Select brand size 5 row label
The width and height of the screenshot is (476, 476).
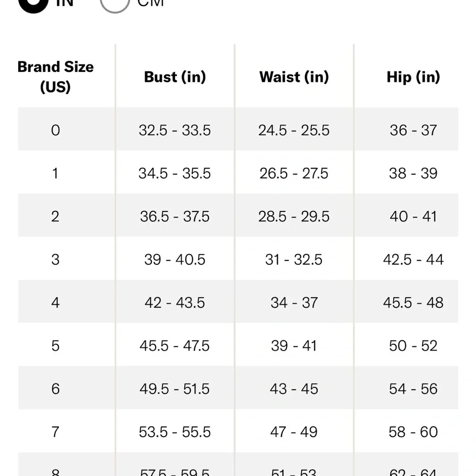pyautogui.click(x=56, y=346)
